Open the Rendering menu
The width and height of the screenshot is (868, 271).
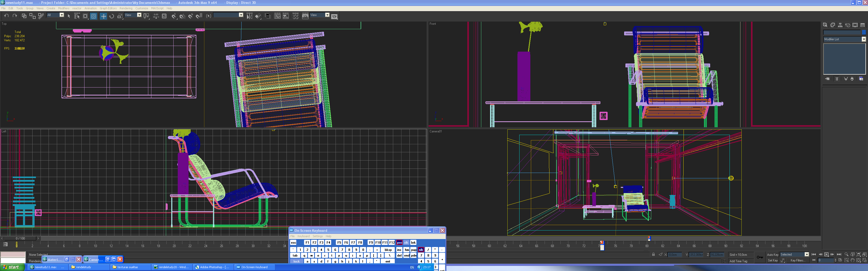point(126,9)
